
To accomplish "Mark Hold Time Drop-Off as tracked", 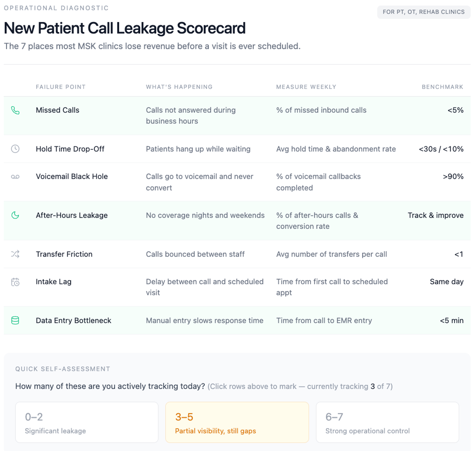I will (x=70, y=149).
